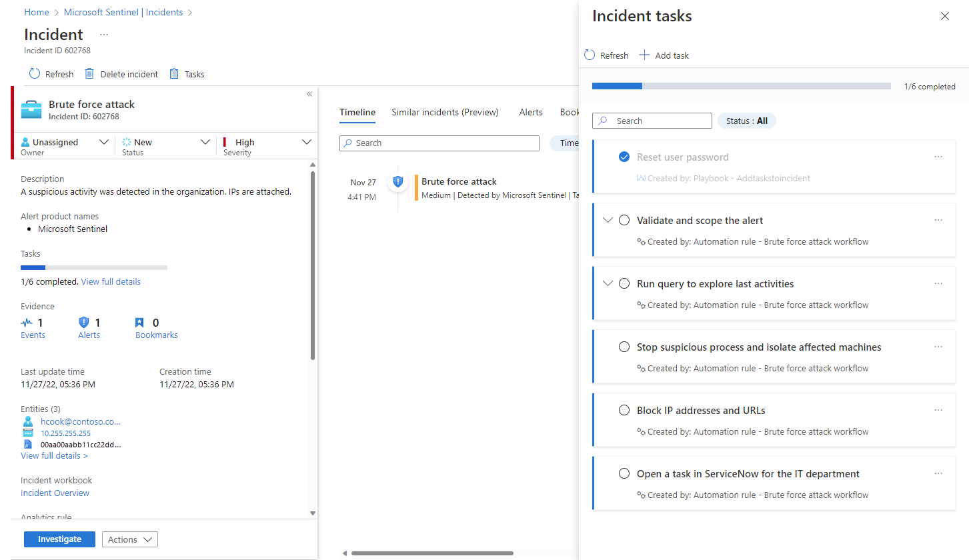969x560 pixels.
Task: Click the Refresh icon in the incident toolbar
Action: 35,74
